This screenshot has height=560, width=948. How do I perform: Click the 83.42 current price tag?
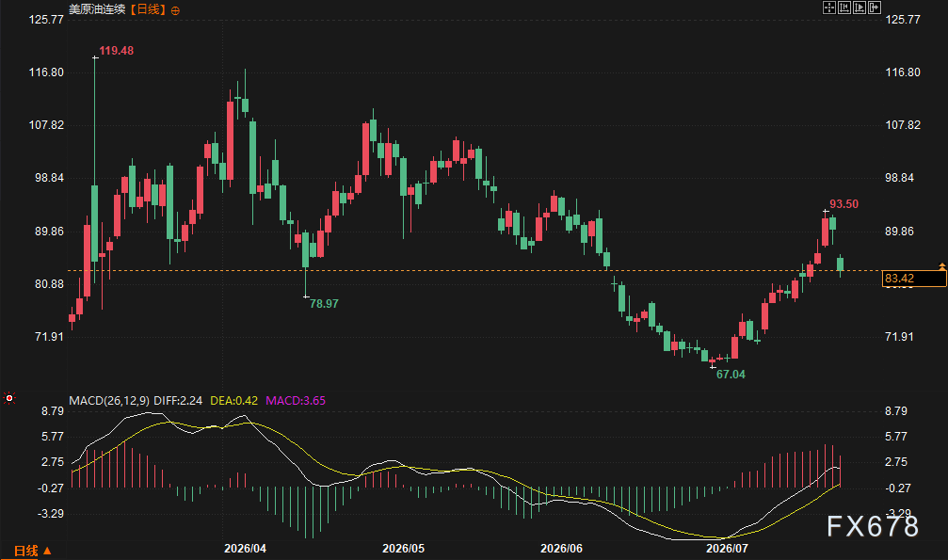click(914, 279)
